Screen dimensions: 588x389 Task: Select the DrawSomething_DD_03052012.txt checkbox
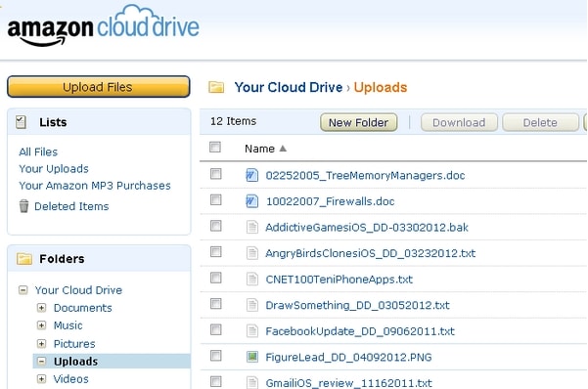point(215,303)
